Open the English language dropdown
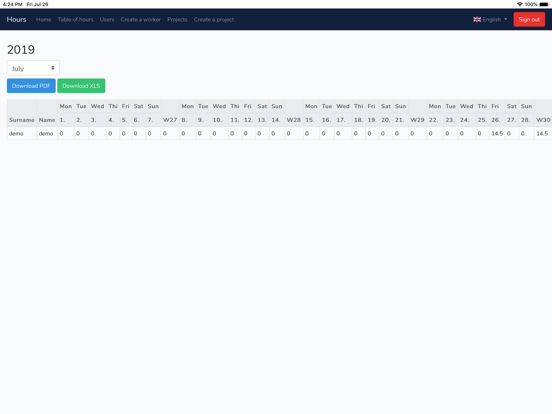The height and width of the screenshot is (414, 552). 490,19
